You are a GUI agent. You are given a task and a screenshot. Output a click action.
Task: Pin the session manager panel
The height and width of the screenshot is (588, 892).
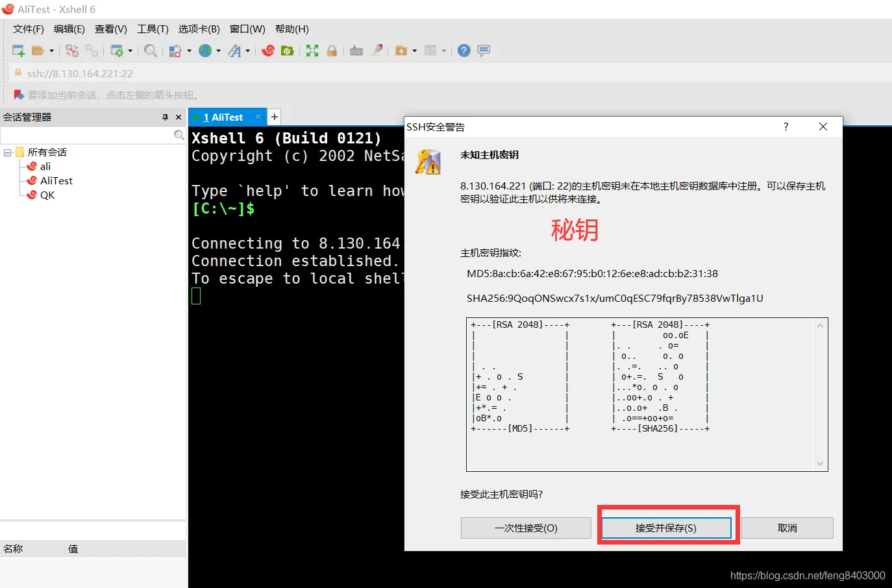coord(165,117)
